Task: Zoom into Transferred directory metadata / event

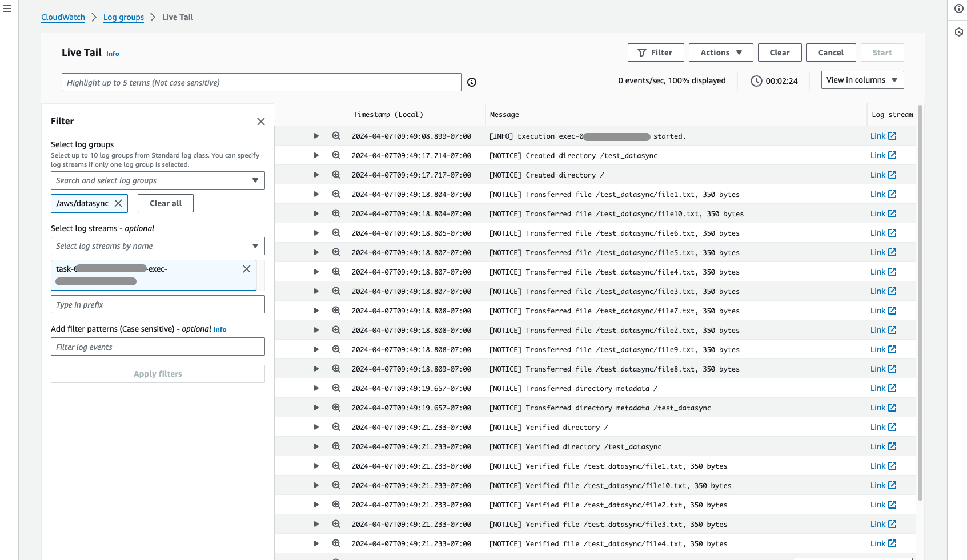Action: [x=336, y=388]
